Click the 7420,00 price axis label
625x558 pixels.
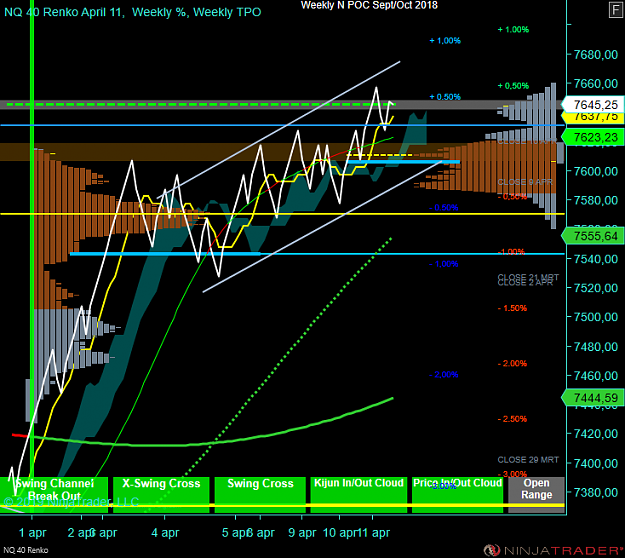click(x=596, y=434)
